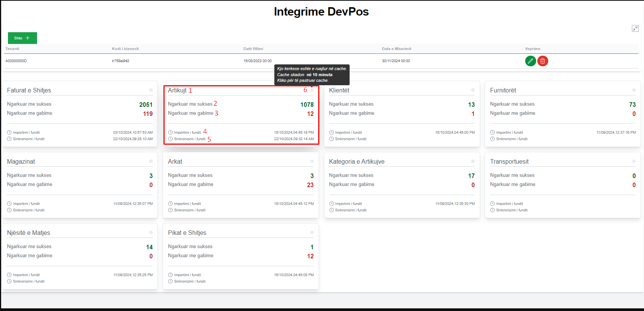The height and width of the screenshot is (311, 644).
Task: Click the cache status dot on Arkat card
Action: [x=312, y=161]
